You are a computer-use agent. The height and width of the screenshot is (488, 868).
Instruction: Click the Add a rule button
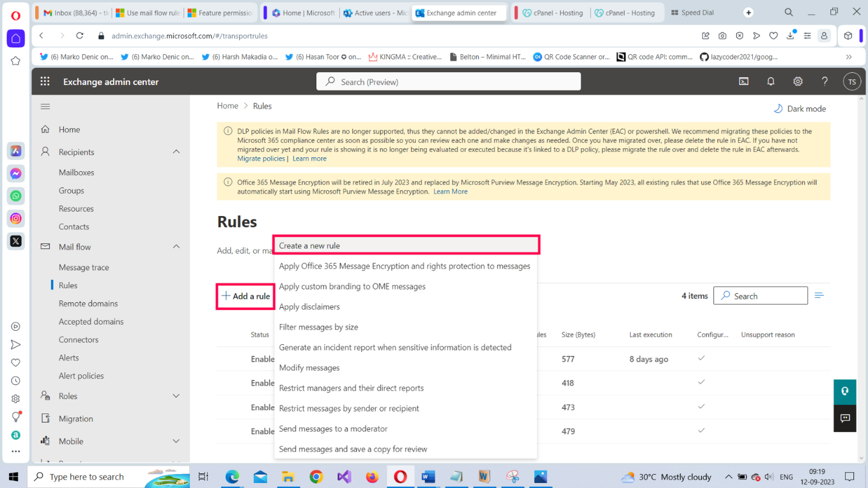245,296
